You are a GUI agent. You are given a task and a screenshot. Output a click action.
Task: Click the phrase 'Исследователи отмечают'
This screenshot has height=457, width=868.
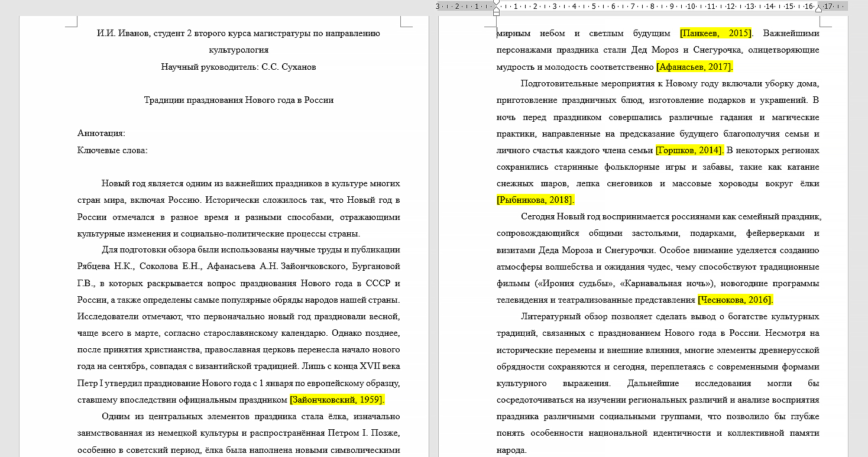128,316
